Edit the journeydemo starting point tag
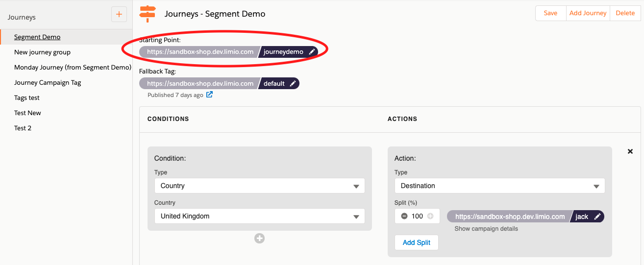 coord(312,52)
